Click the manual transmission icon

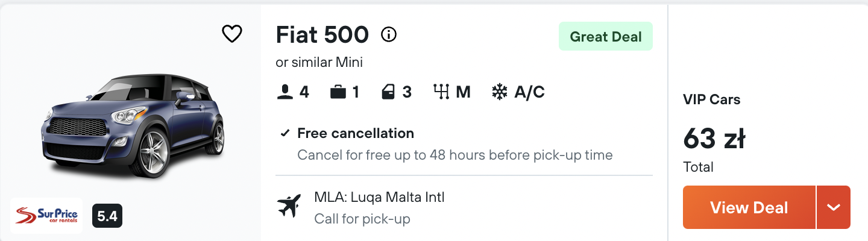442,92
